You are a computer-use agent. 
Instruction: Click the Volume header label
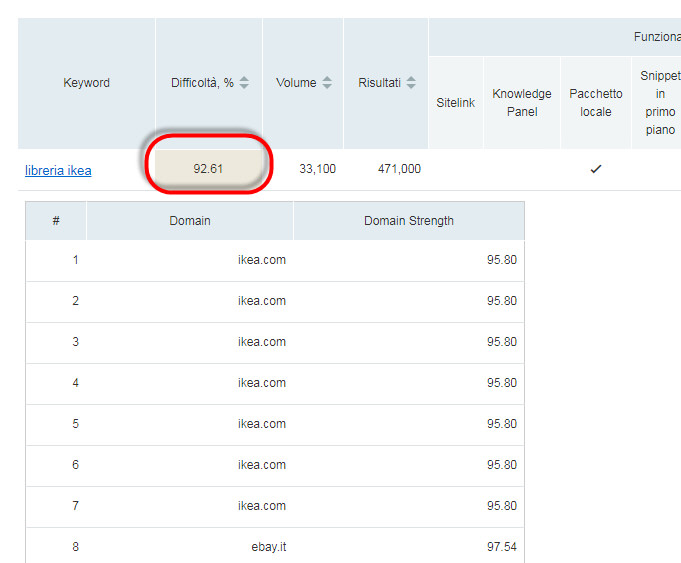pyautogui.click(x=296, y=83)
